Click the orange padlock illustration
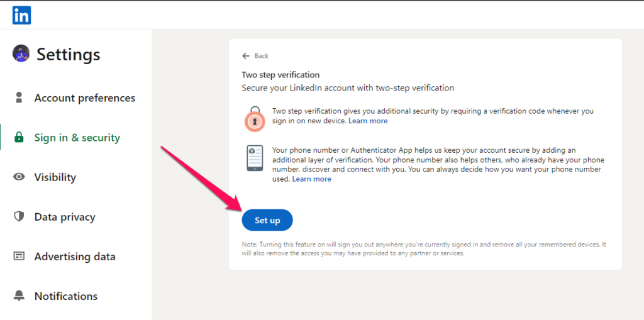This screenshot has height=320, width=644. [255, 119]
